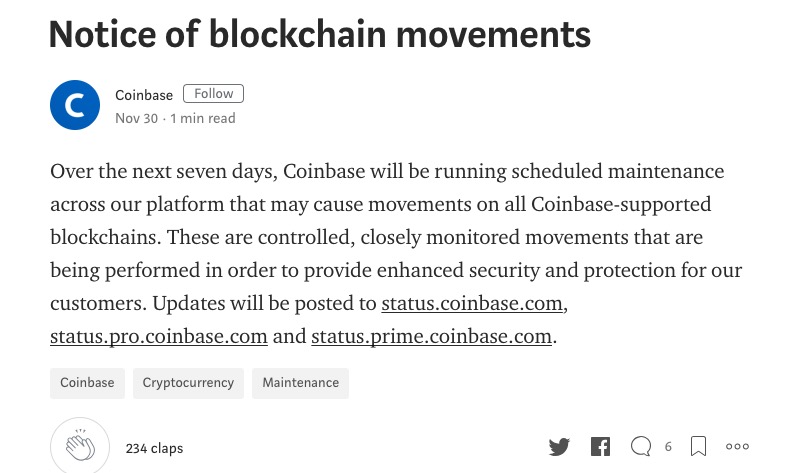Bookmark this article with bookmark icon
This screenshot has height=473, width=803.
698,446
